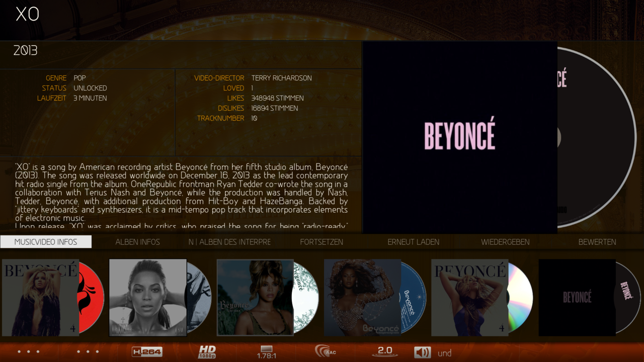Click the genre value POP

[x=79, y=78]
